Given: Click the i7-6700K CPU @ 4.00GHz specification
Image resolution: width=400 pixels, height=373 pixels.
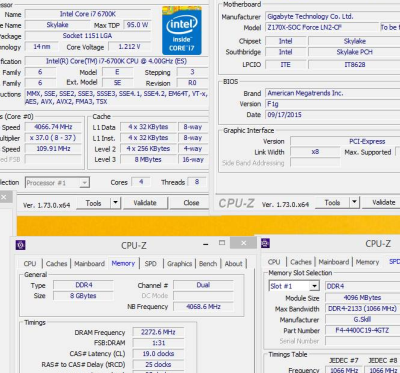Looking at the screenshot, I should coord(117,61).
